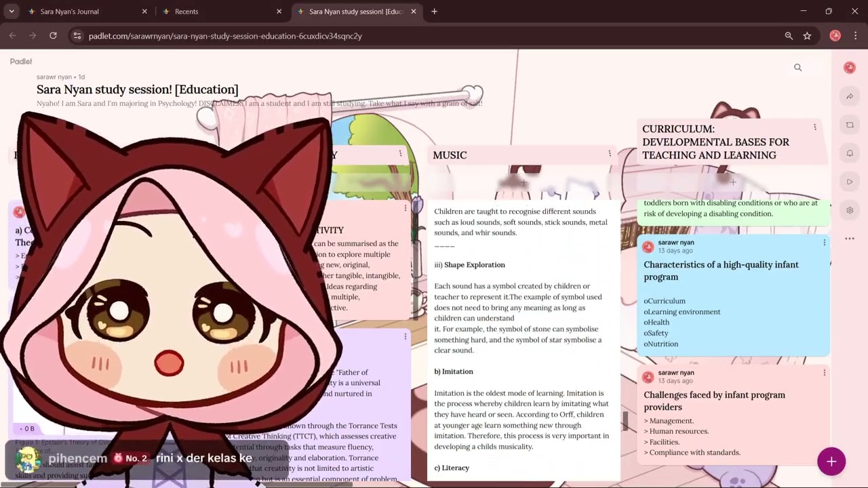Click the MUSIC column heading

tap(450, 155)
